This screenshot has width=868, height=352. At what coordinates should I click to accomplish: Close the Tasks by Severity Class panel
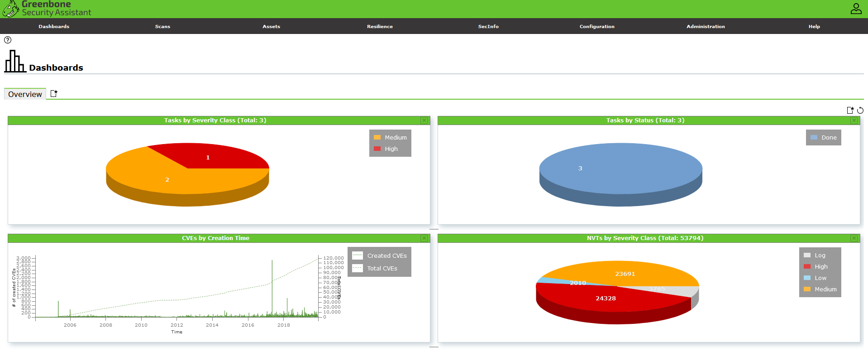424,121
